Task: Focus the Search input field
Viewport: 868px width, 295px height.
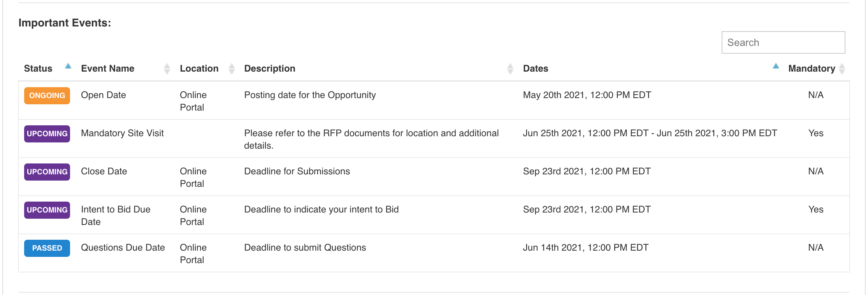Action: 783,42
